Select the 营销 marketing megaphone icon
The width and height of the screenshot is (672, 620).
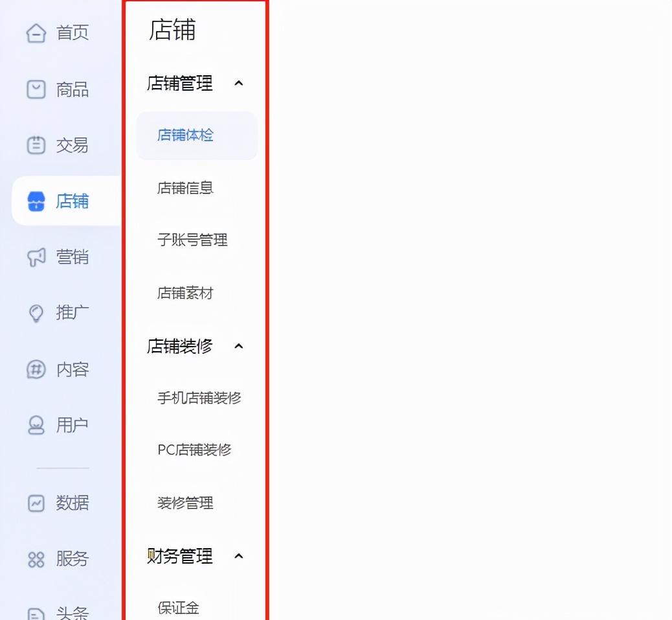coord(37,257)
